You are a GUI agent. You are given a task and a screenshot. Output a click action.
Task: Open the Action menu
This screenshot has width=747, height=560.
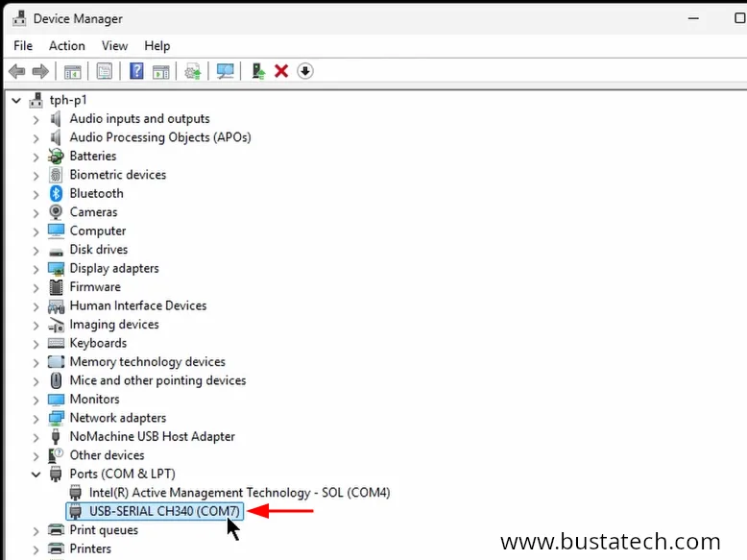66,46
